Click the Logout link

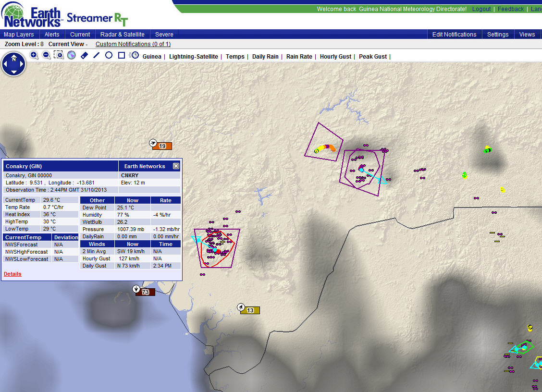[x=481, y=9]
